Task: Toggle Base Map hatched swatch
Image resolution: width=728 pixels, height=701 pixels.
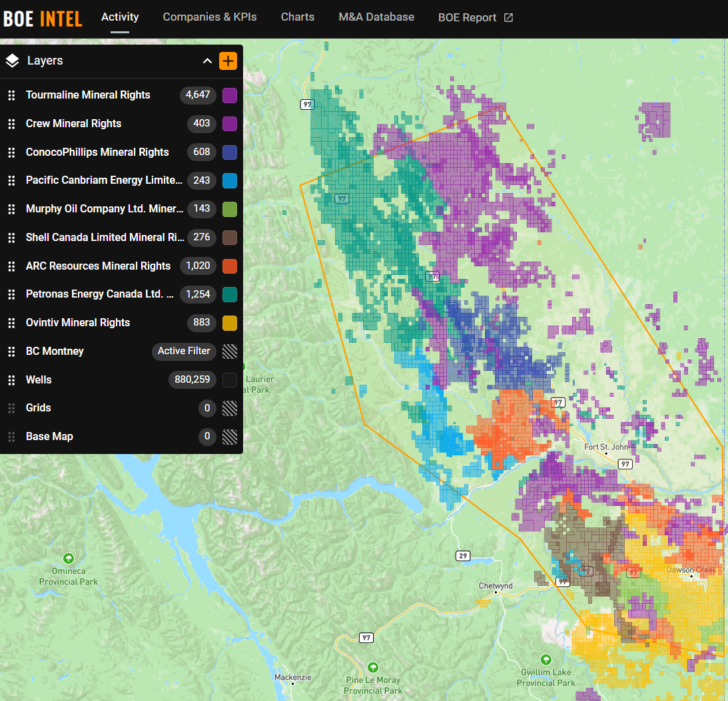Action: [230, 437]
